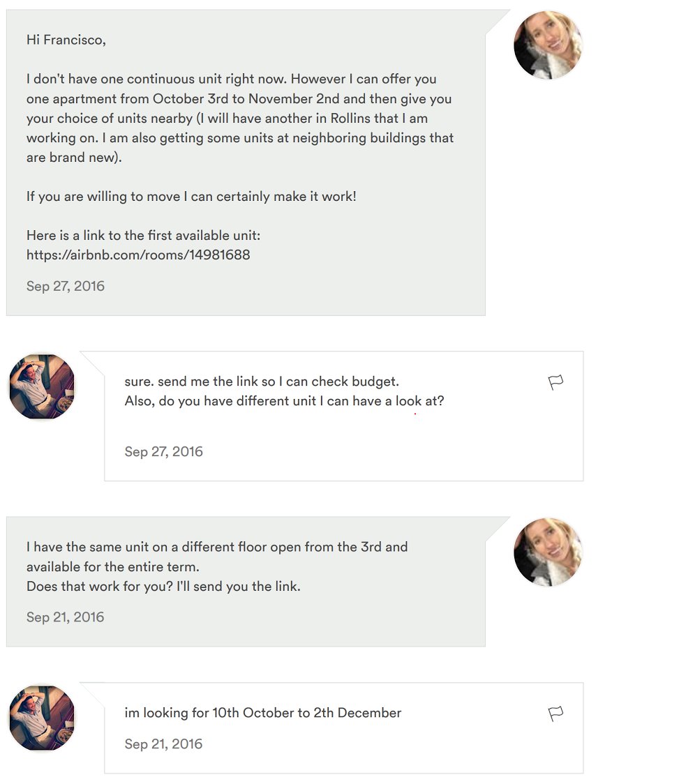The image size is (679, 784).
Task: Click 'Sep 27, 2016' timestamp in guest reply
Action: coord(163,451)
